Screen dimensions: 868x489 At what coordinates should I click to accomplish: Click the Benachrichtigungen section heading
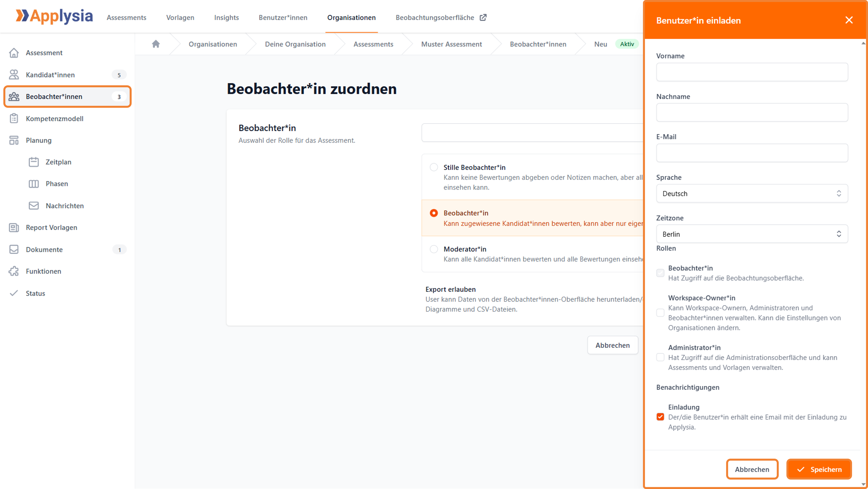click(687, 387)
